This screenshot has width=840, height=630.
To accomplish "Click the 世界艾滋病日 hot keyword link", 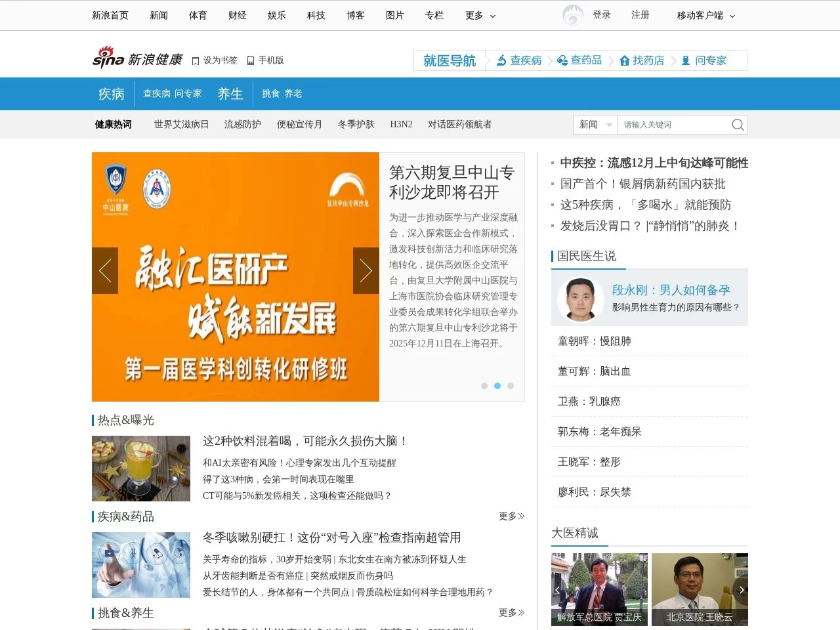I will (x=182, y=124).
